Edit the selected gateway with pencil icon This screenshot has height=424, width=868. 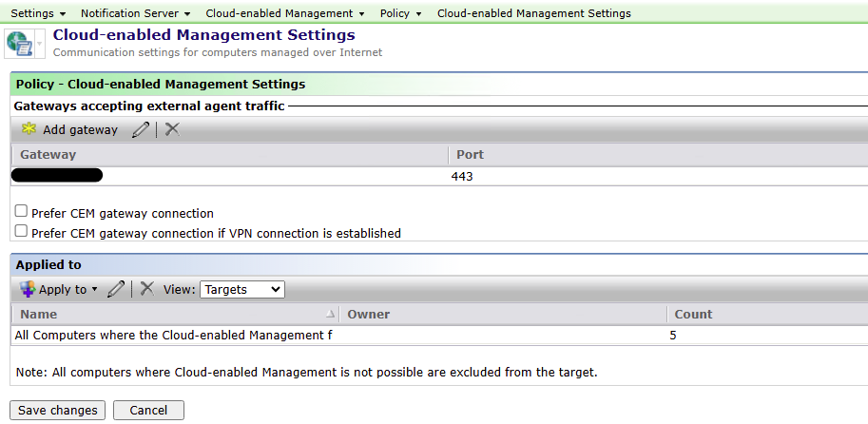141,130
